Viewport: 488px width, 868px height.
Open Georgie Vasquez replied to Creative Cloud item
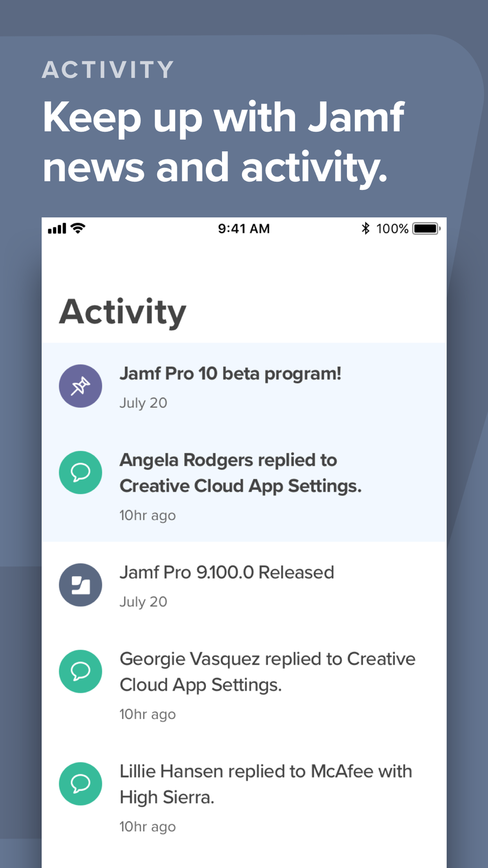click(x=244, y=684)
